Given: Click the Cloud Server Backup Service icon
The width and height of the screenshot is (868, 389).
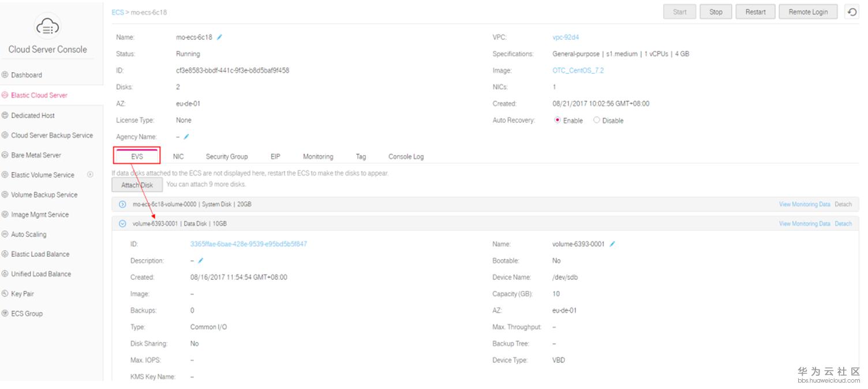Looking at the screenshot, I should [x=5, y=135].
